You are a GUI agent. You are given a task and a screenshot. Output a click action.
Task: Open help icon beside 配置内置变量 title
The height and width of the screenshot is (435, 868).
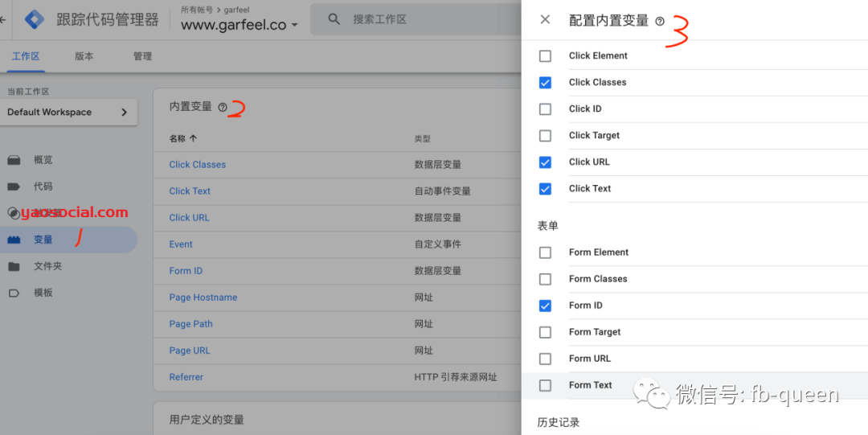point(659,21)
